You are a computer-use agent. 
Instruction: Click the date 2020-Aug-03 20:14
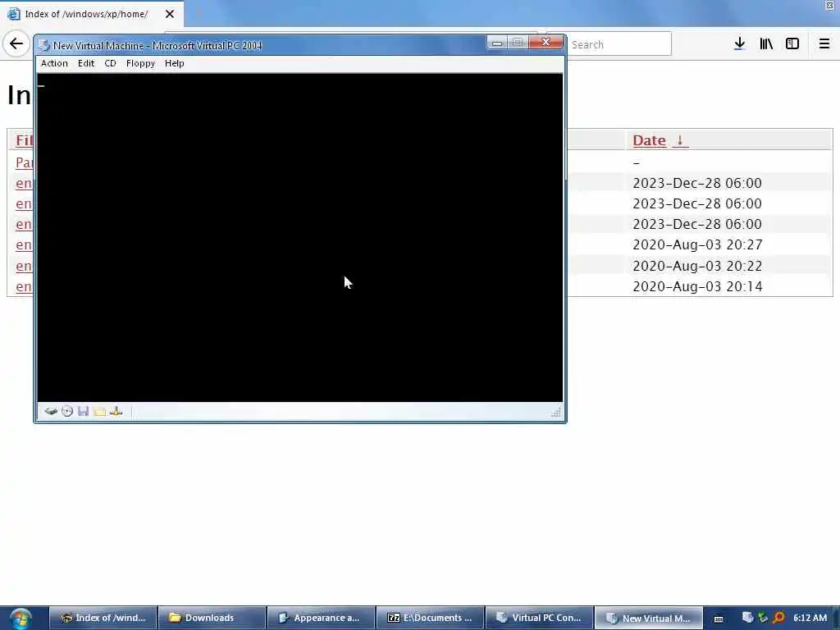coord(697,286)
